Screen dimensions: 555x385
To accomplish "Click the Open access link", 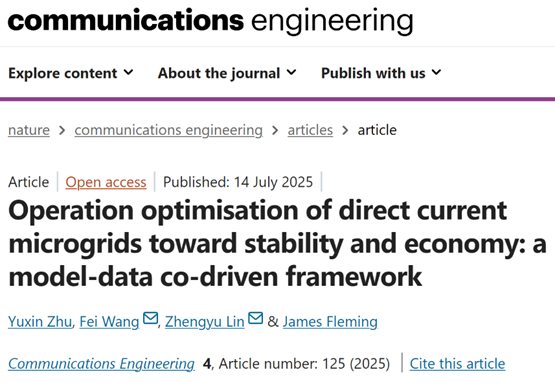I will point(106,182).
